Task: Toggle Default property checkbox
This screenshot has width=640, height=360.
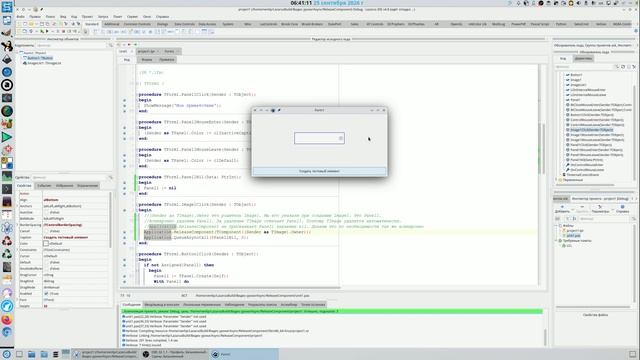Action: tap(46, 262)
